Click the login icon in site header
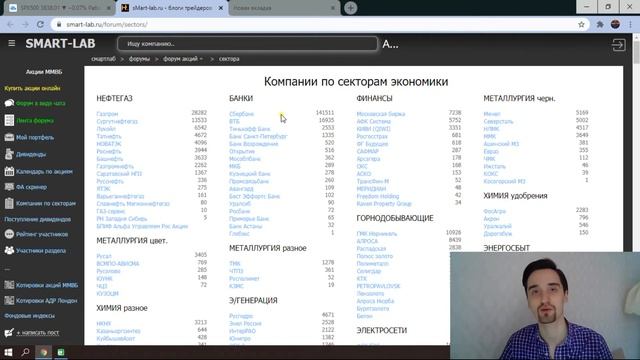 [x=618, y=44]
